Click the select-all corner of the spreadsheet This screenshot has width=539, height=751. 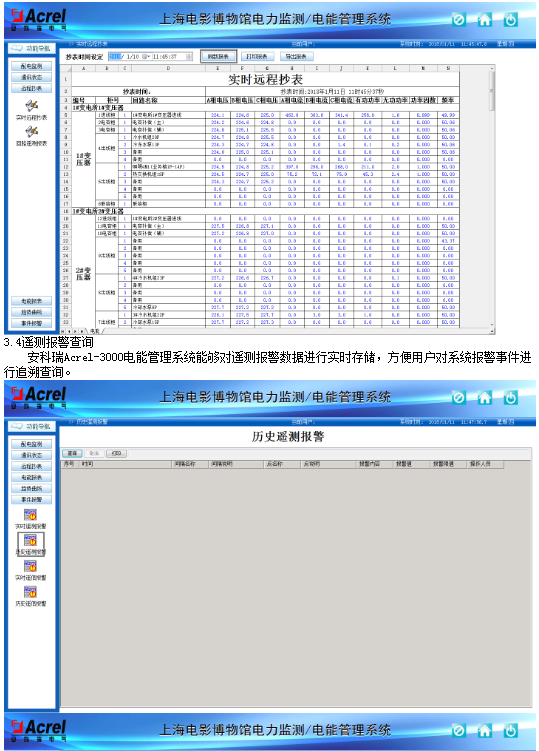[66, 68]
